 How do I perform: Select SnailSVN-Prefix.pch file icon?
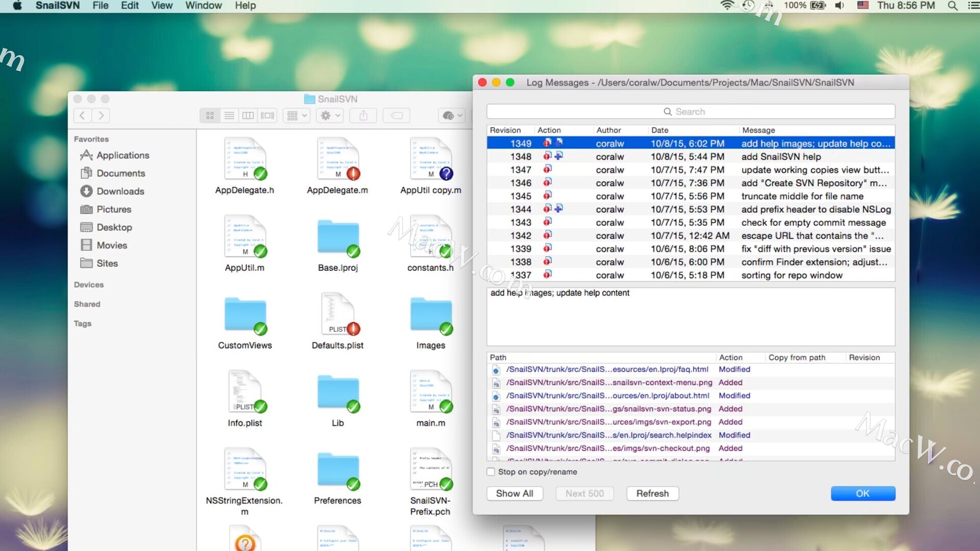pyautogui.click(x=431, y=469)
